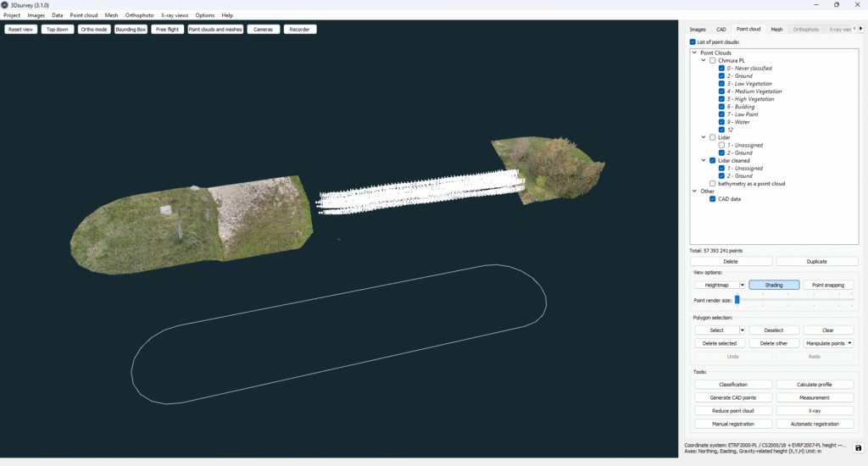868x466 pixels.
Task: Collapse the Other tree node
Action: pyautogui.click(x=695, y=191)
